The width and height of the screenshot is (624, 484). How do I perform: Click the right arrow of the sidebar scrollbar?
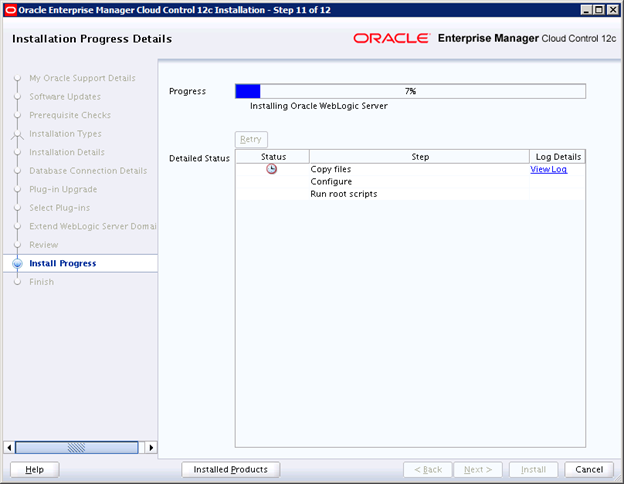pyautogui.click(x=151, y=447)
